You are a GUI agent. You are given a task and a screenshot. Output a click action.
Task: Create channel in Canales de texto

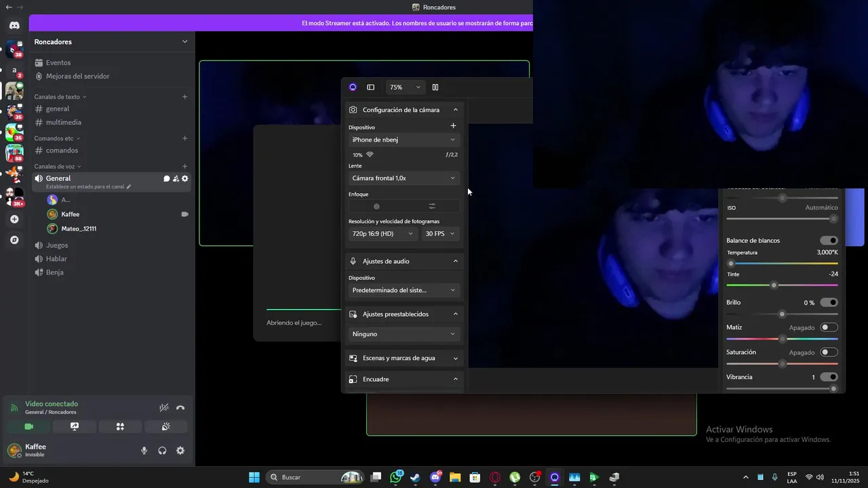pos(184,97)
